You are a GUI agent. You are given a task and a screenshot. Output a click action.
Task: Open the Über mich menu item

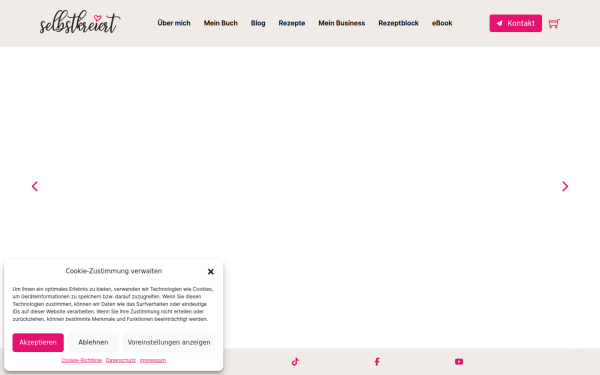[174, 23]
